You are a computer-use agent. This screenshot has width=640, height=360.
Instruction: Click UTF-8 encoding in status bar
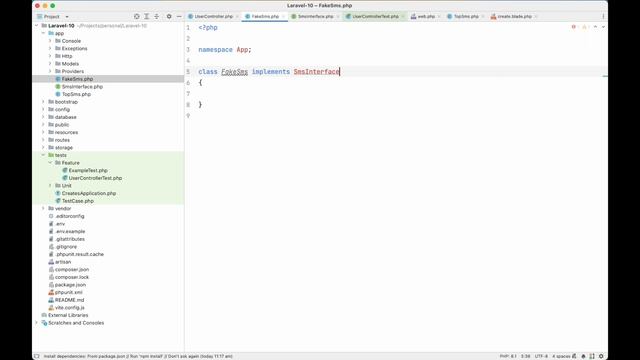point(541,356)
